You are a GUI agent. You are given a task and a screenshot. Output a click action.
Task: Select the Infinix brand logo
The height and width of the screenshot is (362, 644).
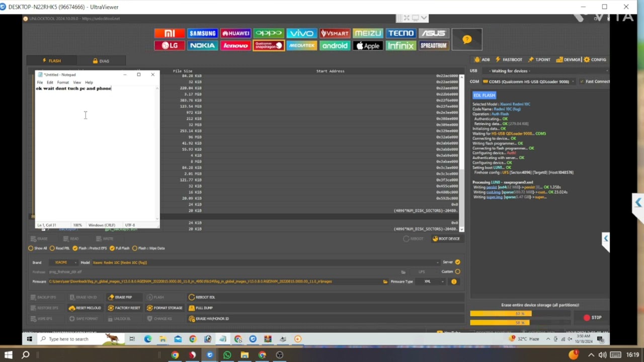click(400, 45)
